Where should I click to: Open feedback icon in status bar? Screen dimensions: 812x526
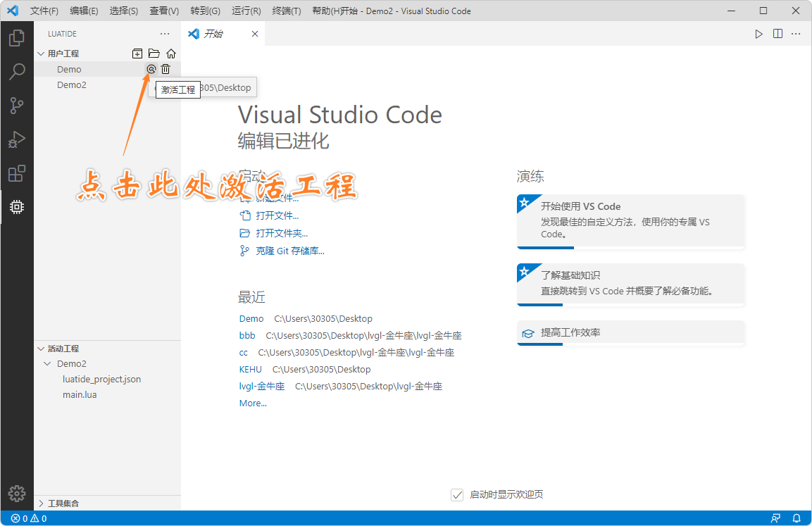pyautogui.click(x=775, y=518)
